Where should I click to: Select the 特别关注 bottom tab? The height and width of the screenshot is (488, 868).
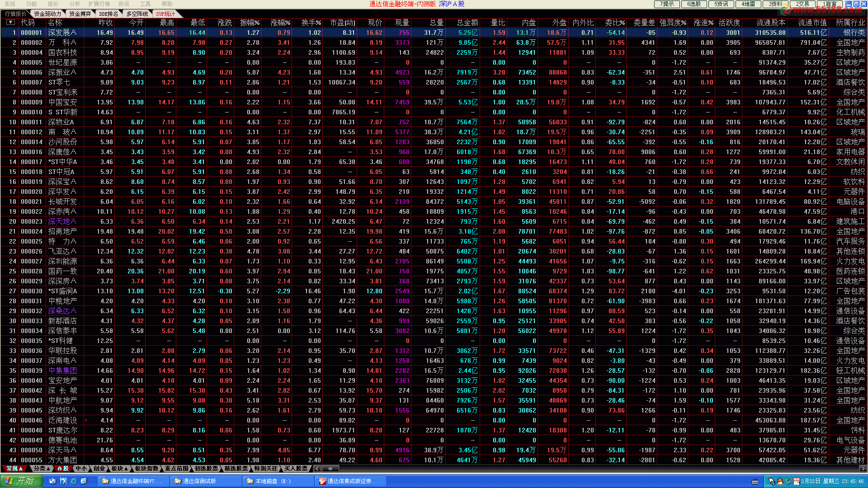[266, 469]
